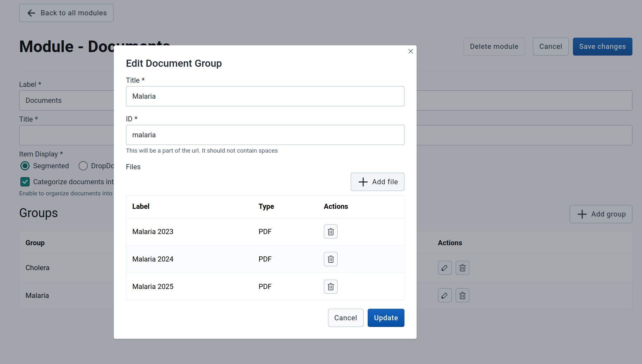
Task: Select the Malaria 2023 label cell
Action: [153, 231]
